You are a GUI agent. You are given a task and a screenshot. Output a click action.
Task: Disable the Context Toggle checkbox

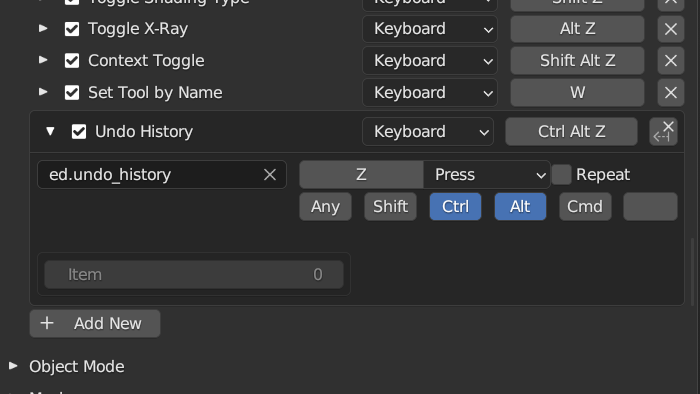(x=72, y=61)
